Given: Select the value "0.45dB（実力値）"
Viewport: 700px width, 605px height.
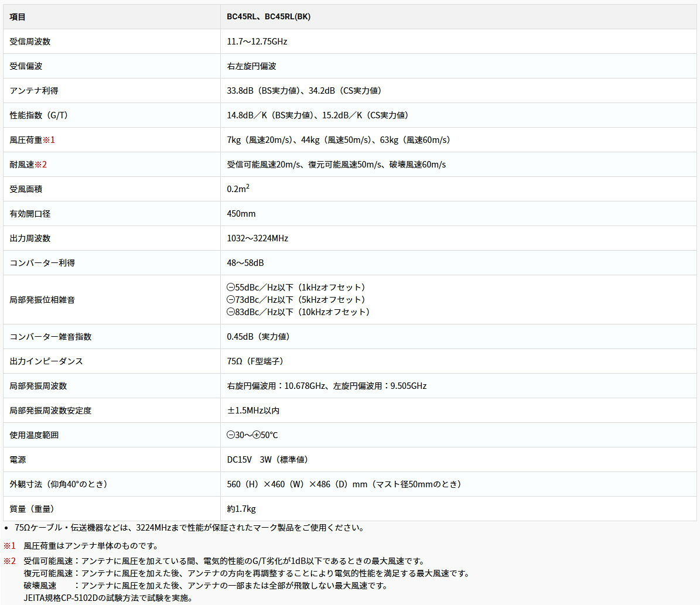Looking at the screenshot, I should pos(260,337).
